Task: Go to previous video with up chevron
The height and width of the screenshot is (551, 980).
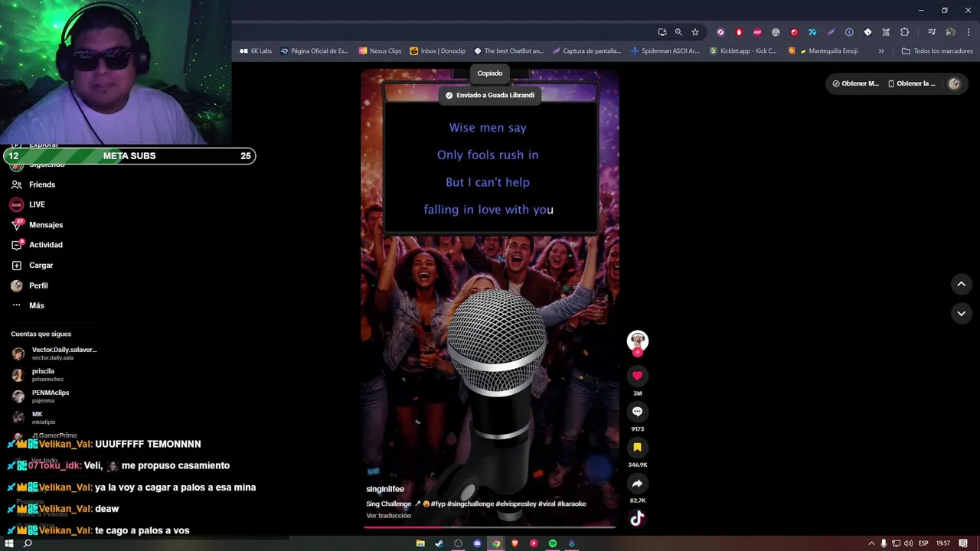Action: pos(961,284)
